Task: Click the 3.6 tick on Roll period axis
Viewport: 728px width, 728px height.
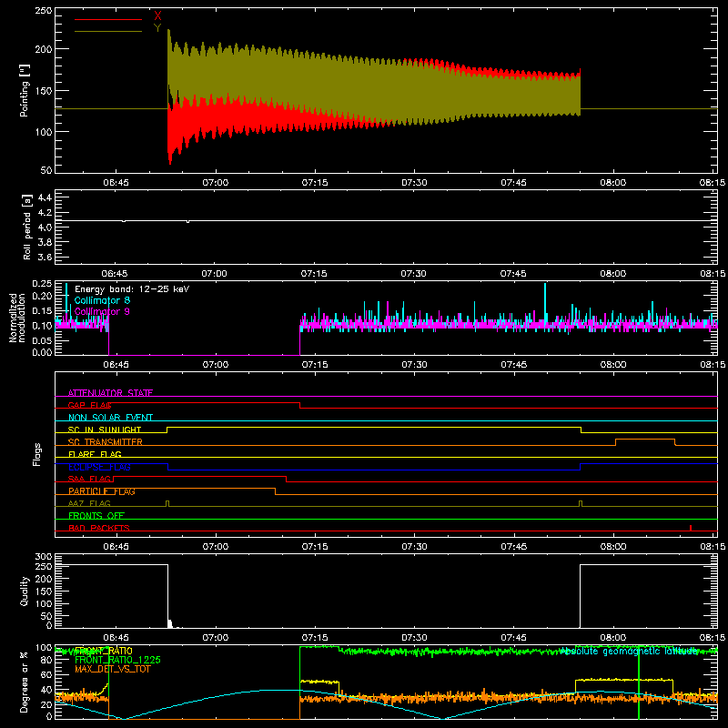Action: 45,257
